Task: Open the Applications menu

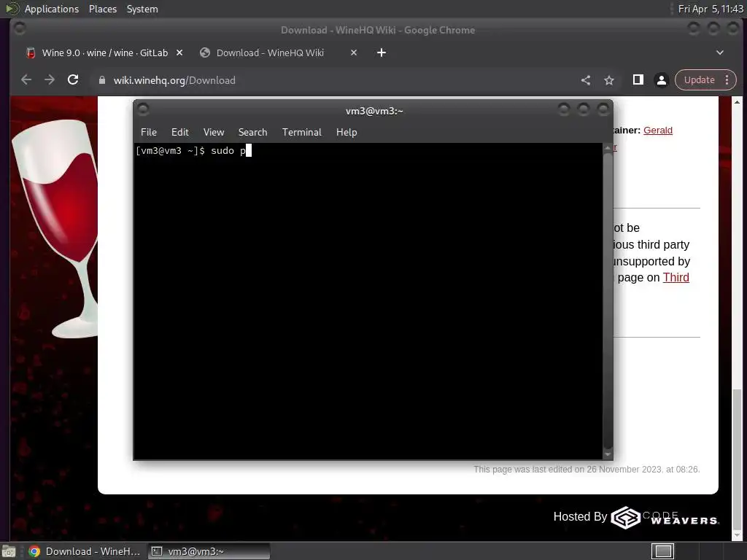Action: pos(52,9)
